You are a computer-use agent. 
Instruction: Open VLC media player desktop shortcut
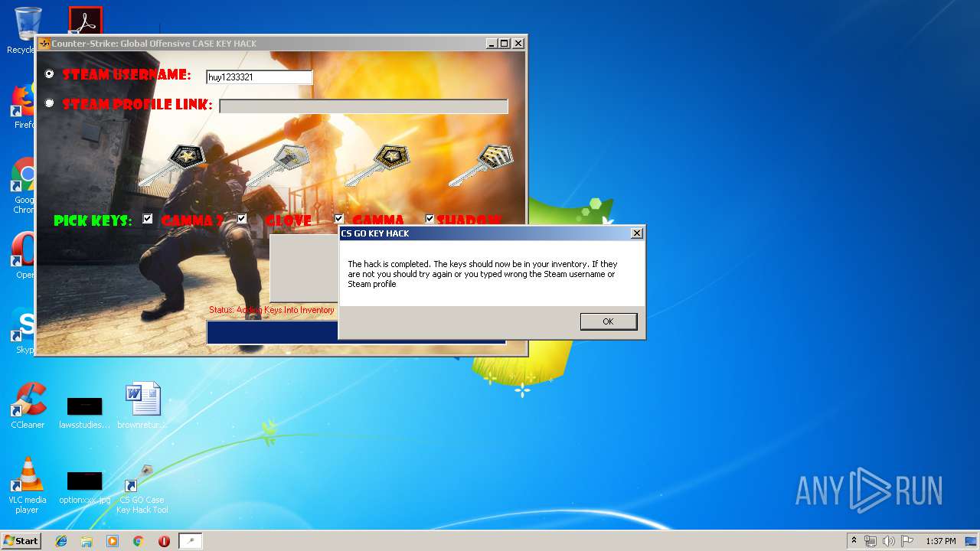tap(28, 485)
